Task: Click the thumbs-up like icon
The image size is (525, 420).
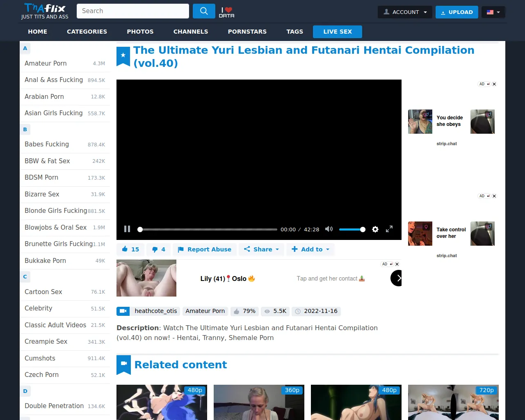Action: pos(125,249)
